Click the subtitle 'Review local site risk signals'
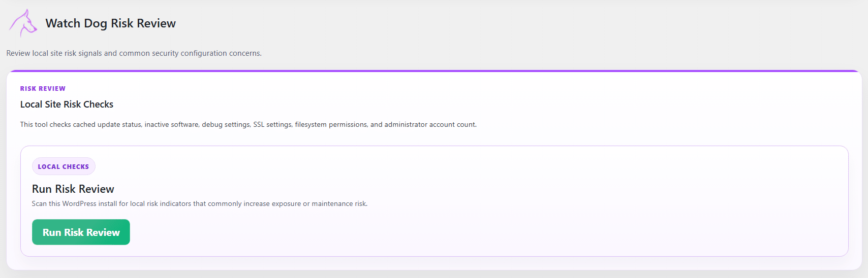The width and height of the screenshot is (868, 278). coord(134,53)
